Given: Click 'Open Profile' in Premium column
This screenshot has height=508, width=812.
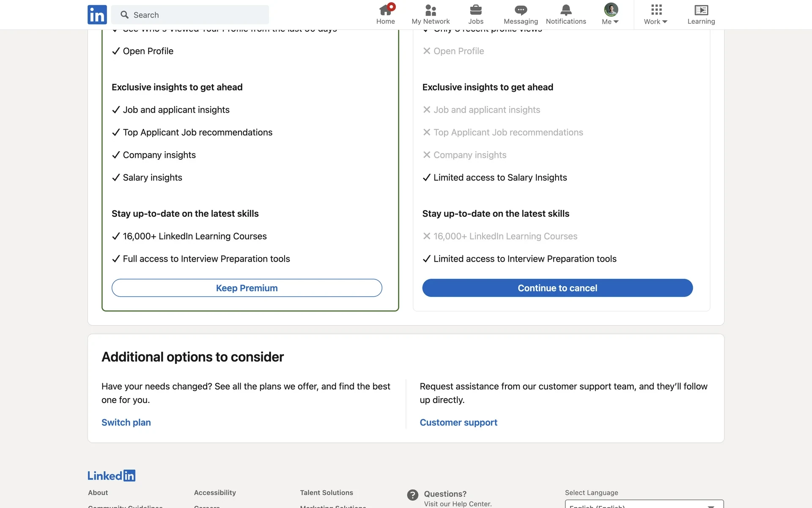Looking at the screenshot, I should coord(148,51).
